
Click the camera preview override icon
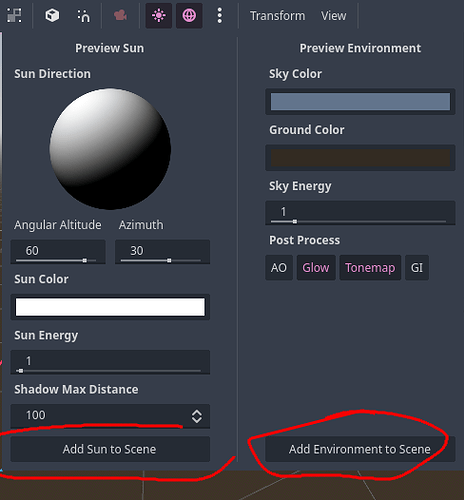pyautogui.click(x=120, y=15)
